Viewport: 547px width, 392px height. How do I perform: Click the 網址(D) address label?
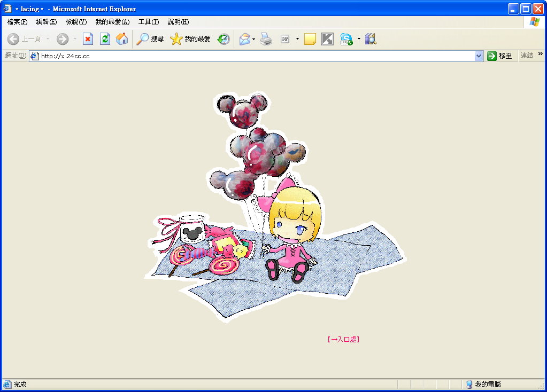click(16, 56)
